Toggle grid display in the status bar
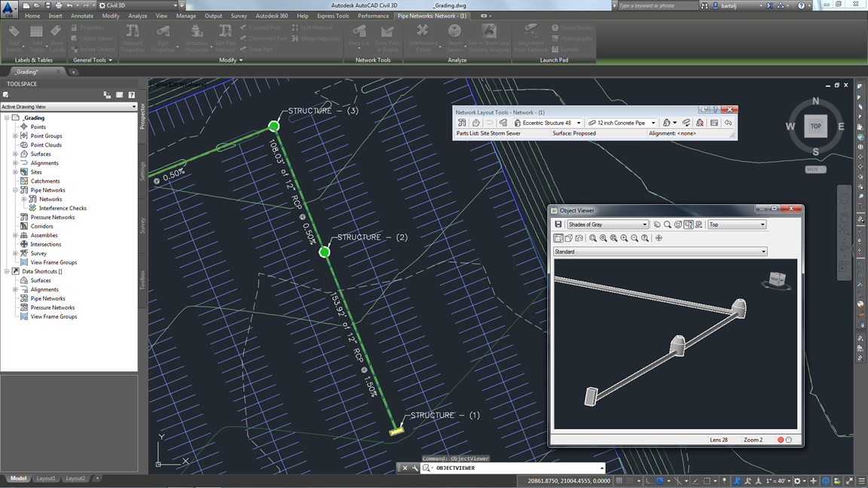The width and height of the screenshot is (868, 488). tap(619, 480)
